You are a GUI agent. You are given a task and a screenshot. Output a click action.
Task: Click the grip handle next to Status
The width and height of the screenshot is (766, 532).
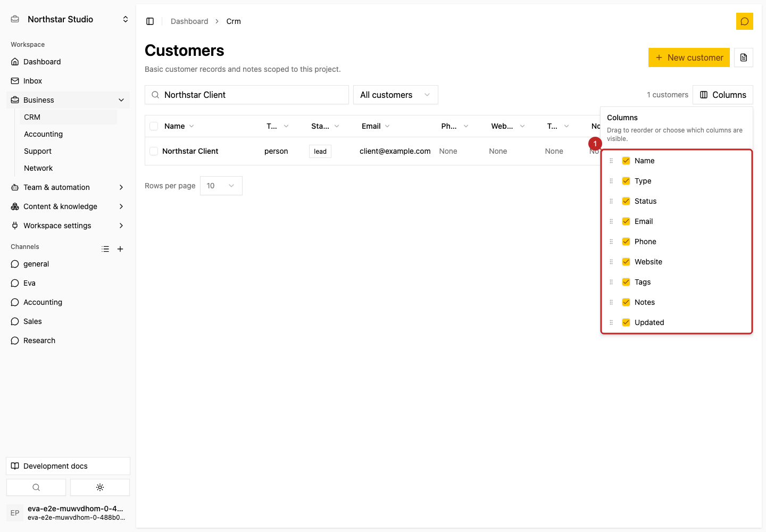pyautogui.click(x=611, y=201)
